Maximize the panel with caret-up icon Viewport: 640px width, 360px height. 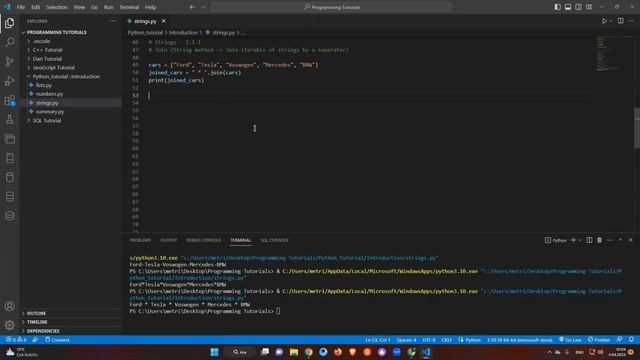(620, 240)
